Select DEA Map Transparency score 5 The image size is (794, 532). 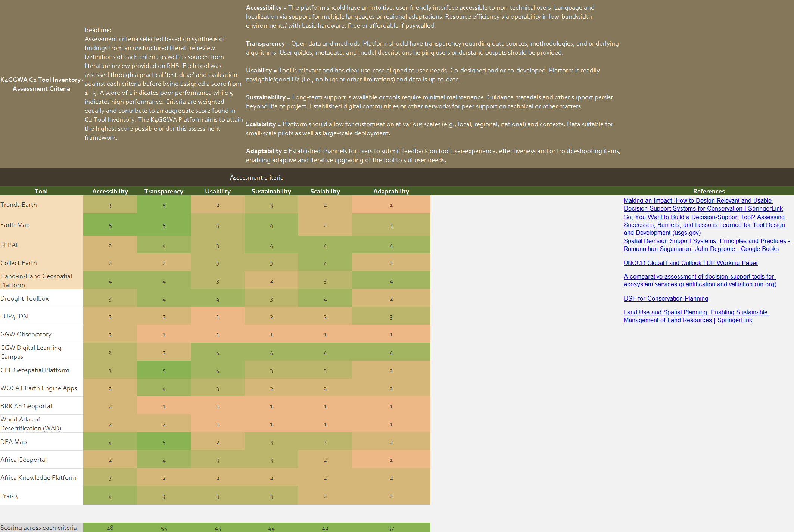164,442
